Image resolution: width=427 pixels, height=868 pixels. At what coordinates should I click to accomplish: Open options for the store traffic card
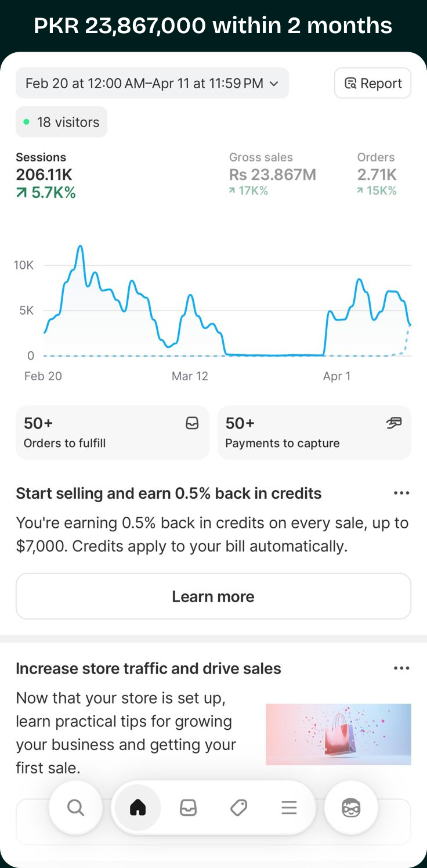coord(401,668)
